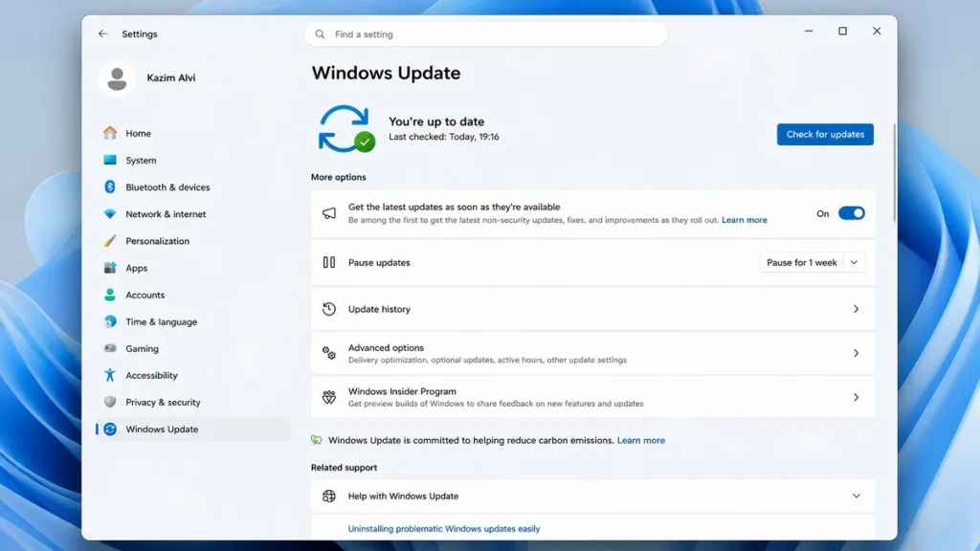This screenshot has width=980, height=551.
Task: Click the Network wifi icon in sidebar
Action: 110,213
